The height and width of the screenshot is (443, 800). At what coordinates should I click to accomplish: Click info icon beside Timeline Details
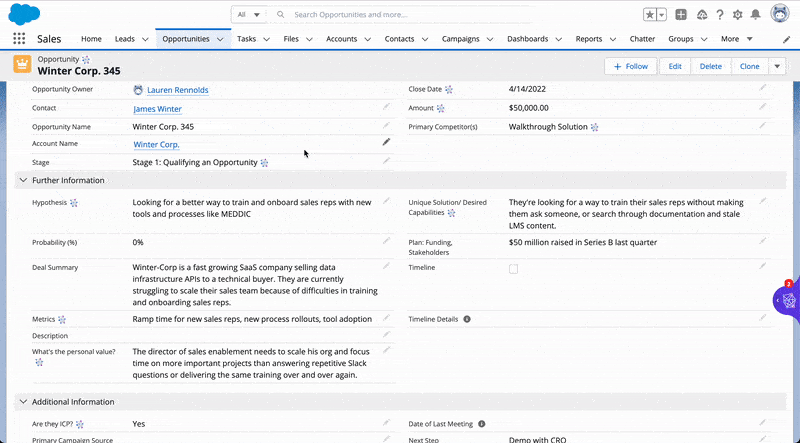tap(467, 319)
